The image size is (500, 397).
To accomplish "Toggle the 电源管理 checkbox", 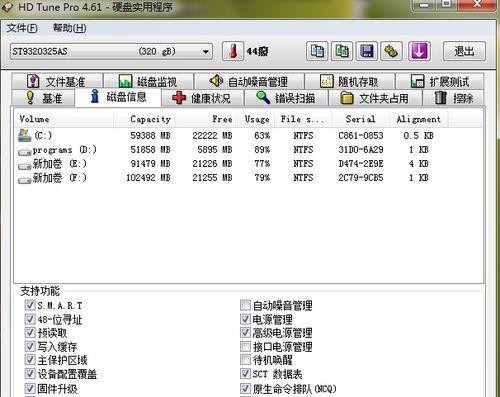I will tap(245, 319).
